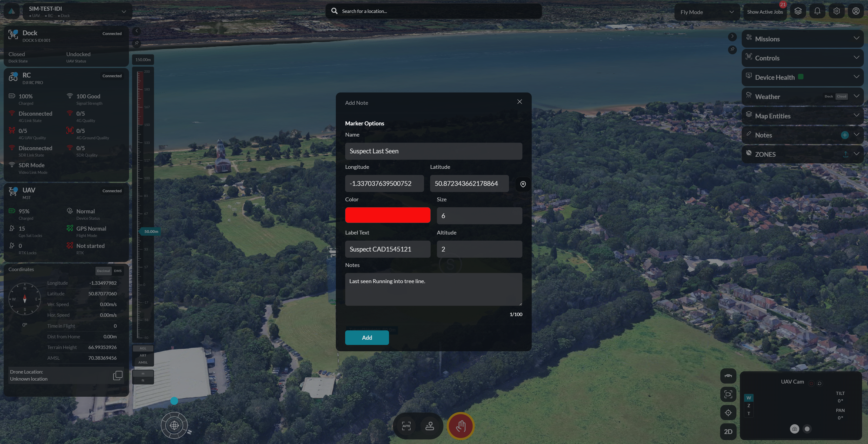Click the center-on-drone crosshair icon
The width and height of the screenshot is (868, 444).
click(x=728, y=413)
